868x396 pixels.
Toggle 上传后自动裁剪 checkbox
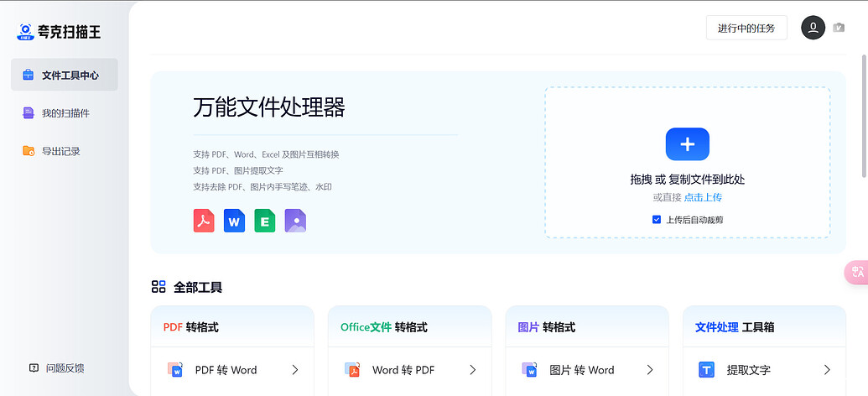(657, 220)
